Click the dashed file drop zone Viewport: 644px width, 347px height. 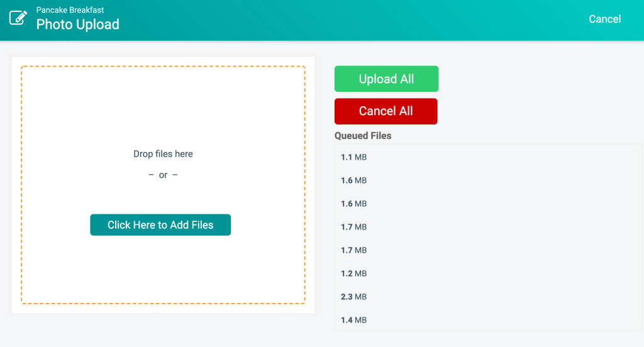[x=163, y=185]
